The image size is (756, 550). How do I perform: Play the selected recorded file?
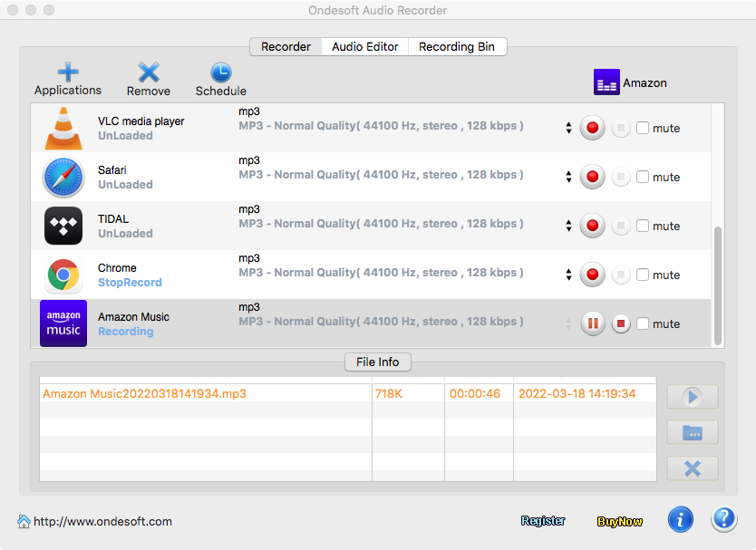coord(693,397)
